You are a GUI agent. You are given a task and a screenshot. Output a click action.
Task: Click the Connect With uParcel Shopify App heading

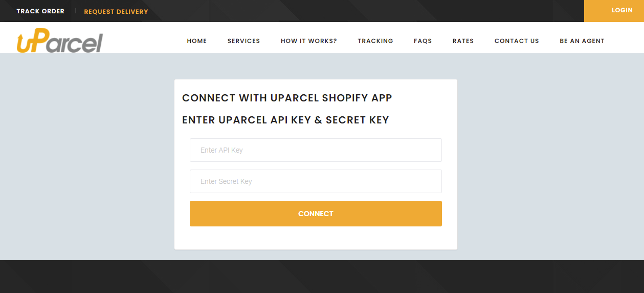point(287,98)
